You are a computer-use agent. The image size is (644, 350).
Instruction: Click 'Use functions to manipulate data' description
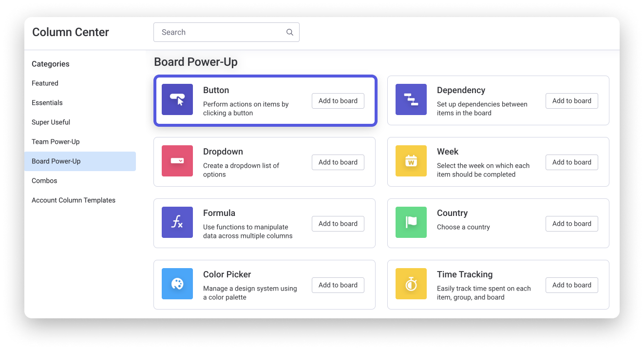(x=248, y=232)
